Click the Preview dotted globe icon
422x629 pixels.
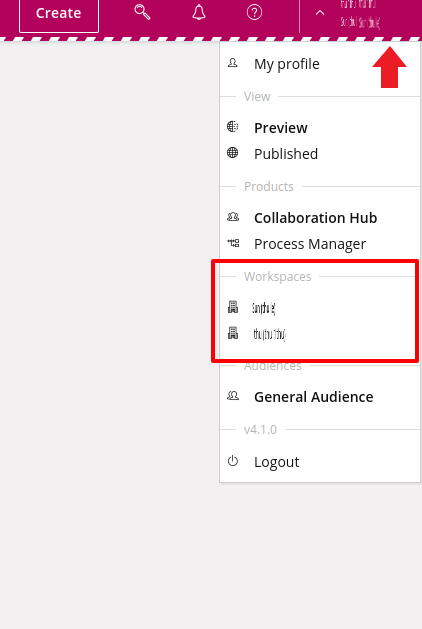233,127
